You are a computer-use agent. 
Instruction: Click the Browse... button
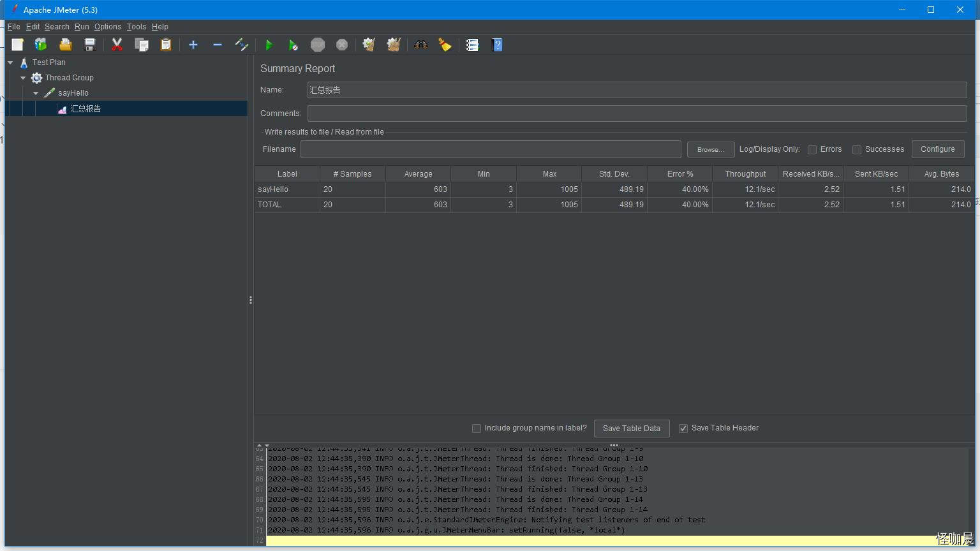[711, 149]
